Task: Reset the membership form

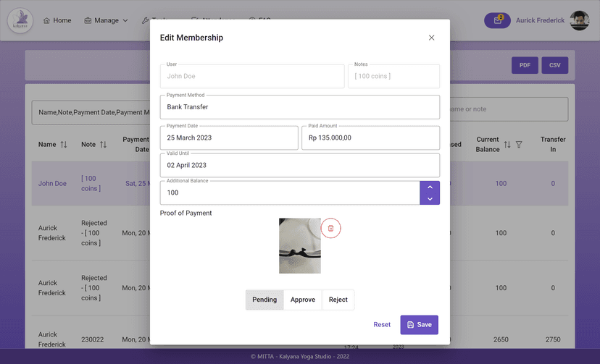Action: (x=382, y=325)
